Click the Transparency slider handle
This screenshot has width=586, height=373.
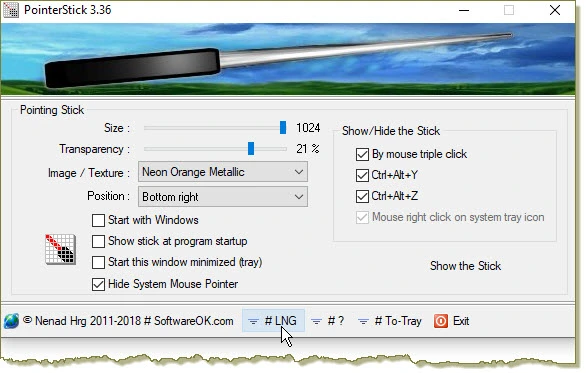coord(251,148)
